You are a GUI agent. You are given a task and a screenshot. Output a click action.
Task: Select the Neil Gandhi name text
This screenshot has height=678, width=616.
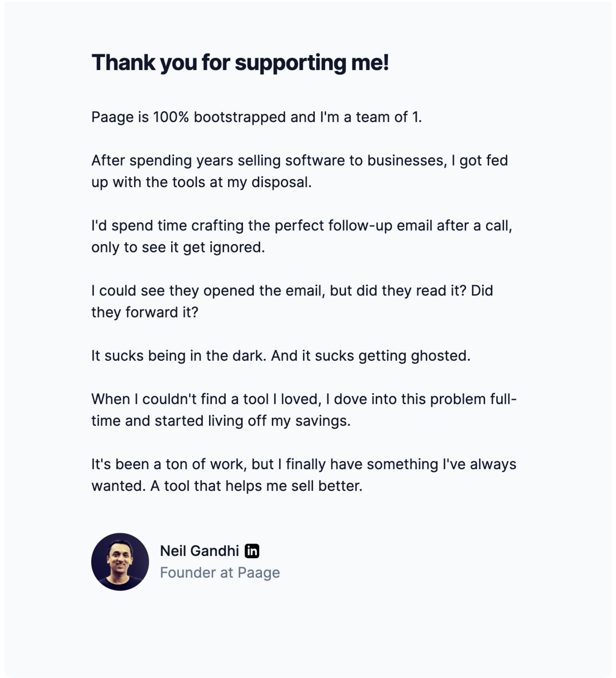tap(199, 551)
